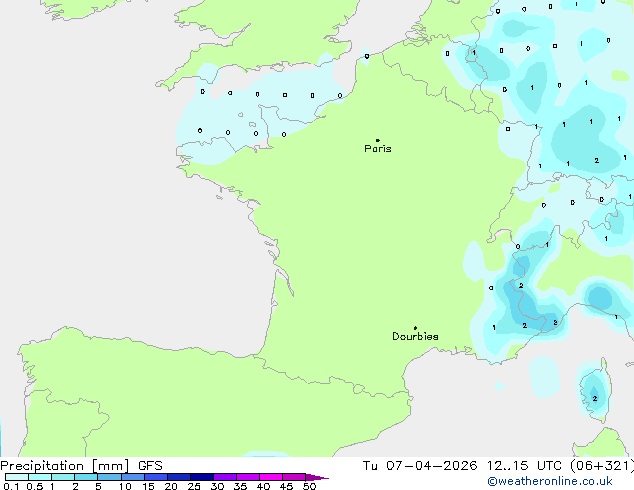Viewport: 634px width, 490px height.
Task: Pick the 35–40 mm legend color swatch
Action: pyautogui.click(x=247, y=477)
